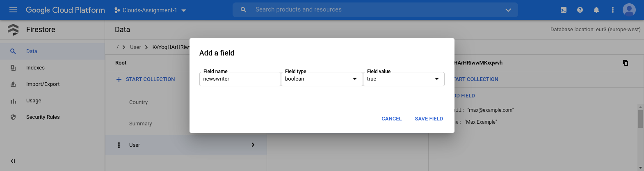
Task: Expand the search bar dropdown arrow
Action: click(508, 10)
